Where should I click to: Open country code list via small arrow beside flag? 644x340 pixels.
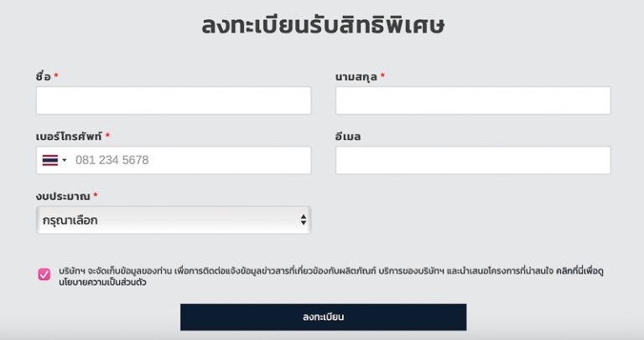[x=64, y=160]
